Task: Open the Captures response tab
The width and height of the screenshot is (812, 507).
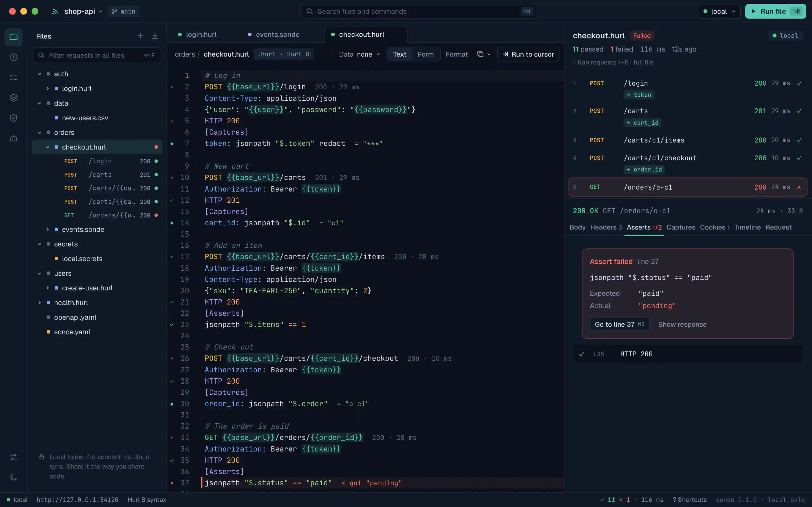Action: pyautogui.click(x=680, y=227)
